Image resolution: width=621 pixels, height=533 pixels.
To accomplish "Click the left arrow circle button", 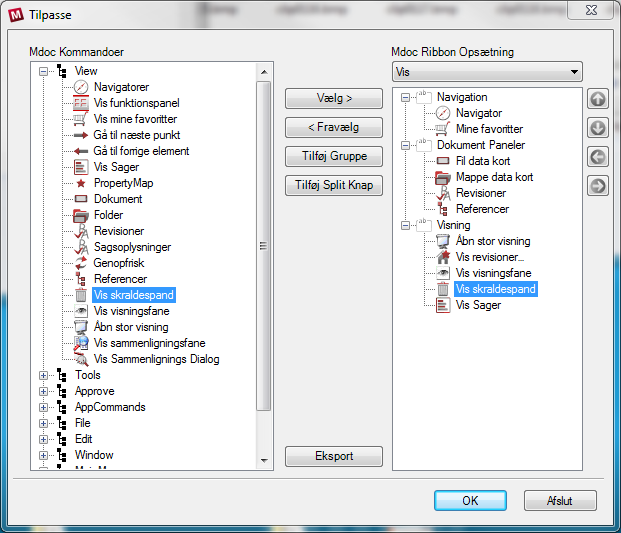I will [x=598, y=157].
